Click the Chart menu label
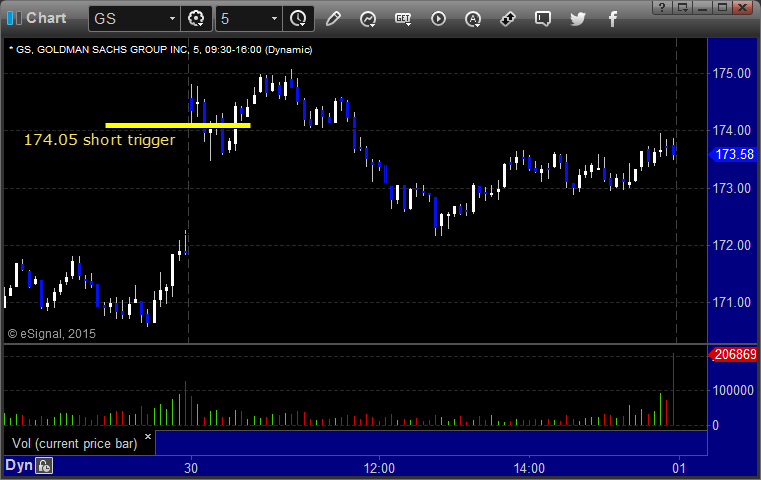This screenshot has height=480, width=761. click(x=46, y=18)
